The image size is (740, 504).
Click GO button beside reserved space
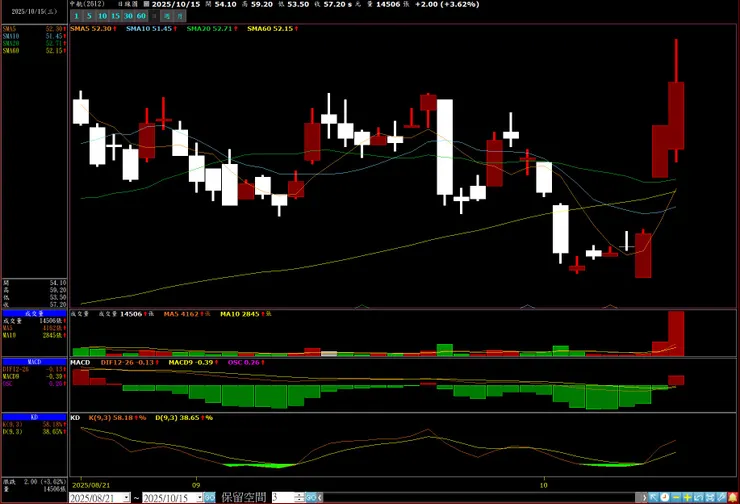311,497
